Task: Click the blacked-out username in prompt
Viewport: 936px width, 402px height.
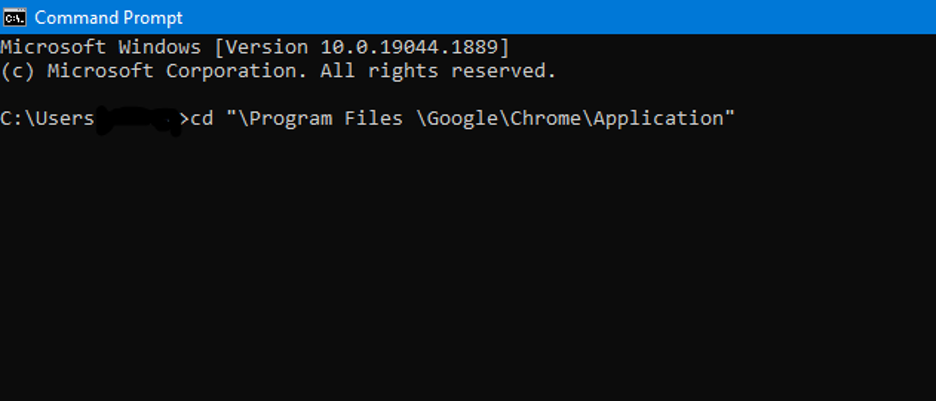Action: tap(138, 120)
